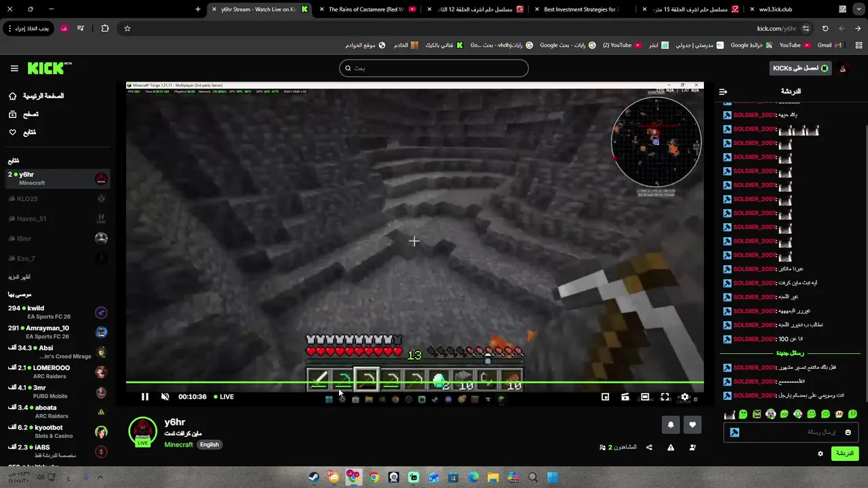Select offline channel I8mr
The image size is (868, 488).
click(58, 238)
